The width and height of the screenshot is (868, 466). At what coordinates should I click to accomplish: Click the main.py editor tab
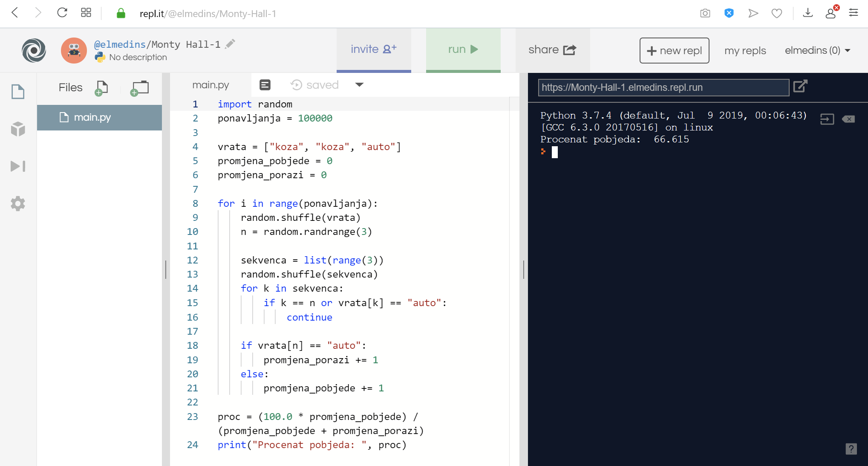(x=211, y=85)
